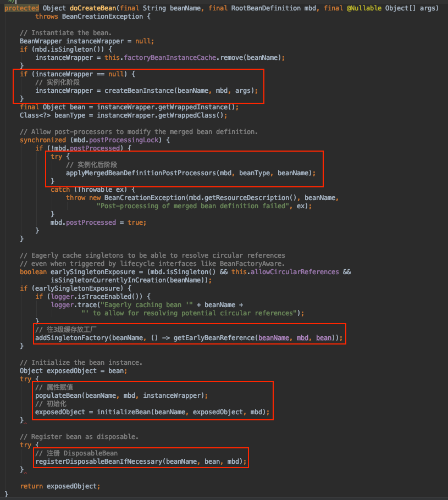The width and height of the screenshot is (448, 500).
Task: Click the isSingletonCurrentlyInCreation call
Action: coord(109,280)
